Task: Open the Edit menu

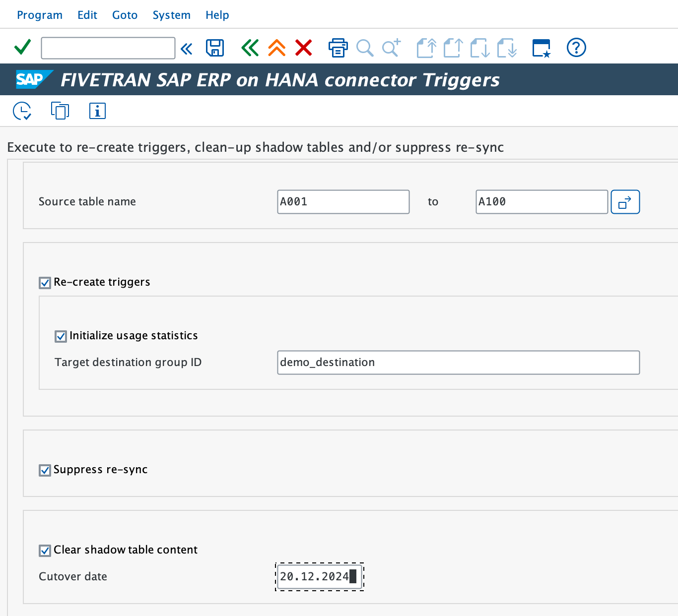Action: click(x=87, y=15)
